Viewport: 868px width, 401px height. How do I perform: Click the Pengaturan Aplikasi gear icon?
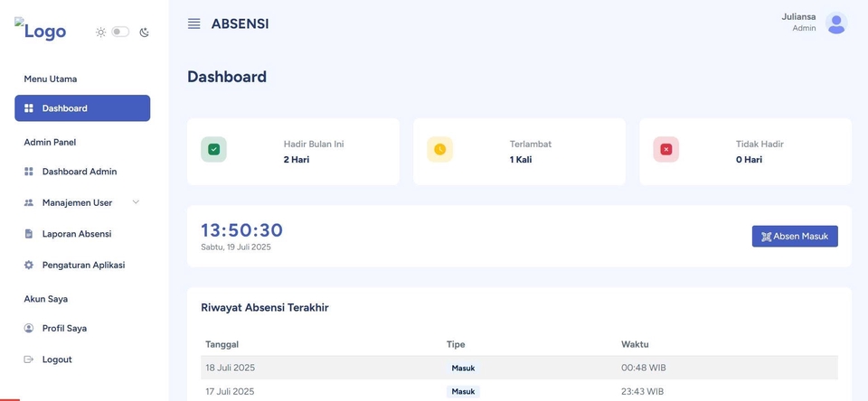[x=29, y=265]
